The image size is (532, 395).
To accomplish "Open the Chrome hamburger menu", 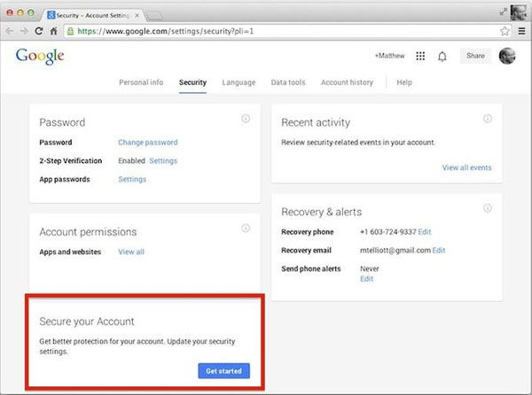I will [x=521, y=31].
